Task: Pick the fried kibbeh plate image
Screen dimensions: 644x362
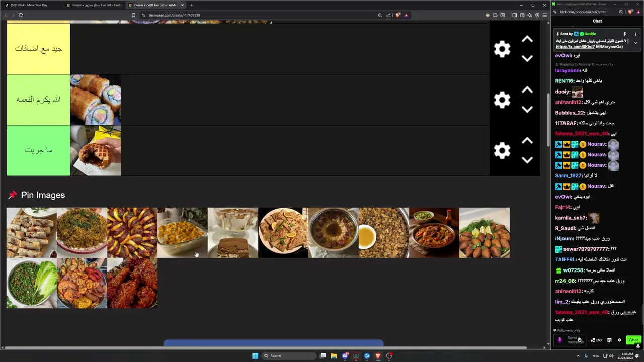Action: (x=485, y=233)
